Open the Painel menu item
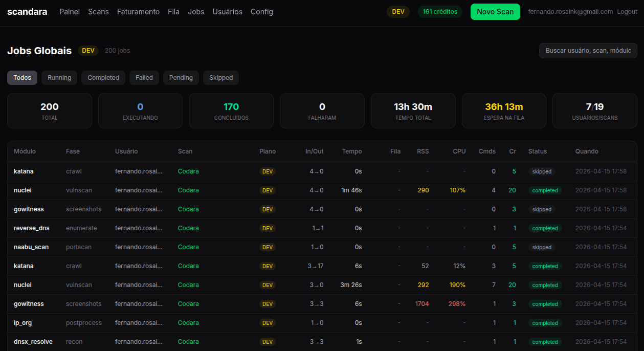644x351 pixels. 70,12
